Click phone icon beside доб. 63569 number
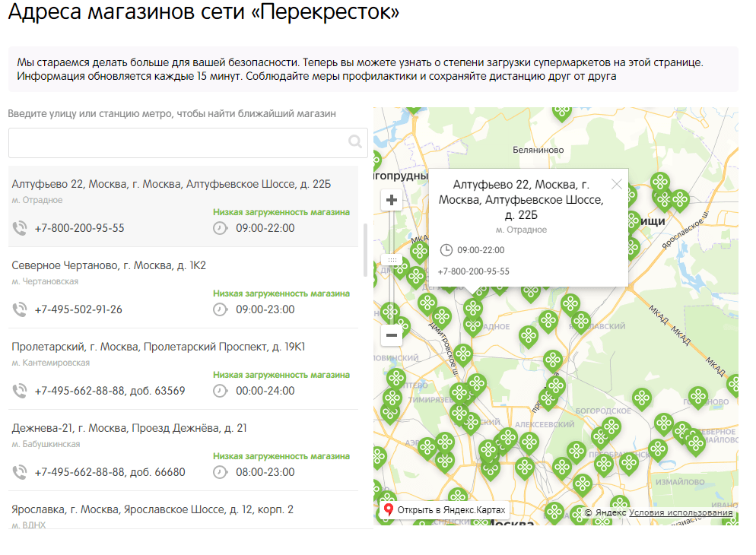756x555 pixels. [x=20, y=391]
